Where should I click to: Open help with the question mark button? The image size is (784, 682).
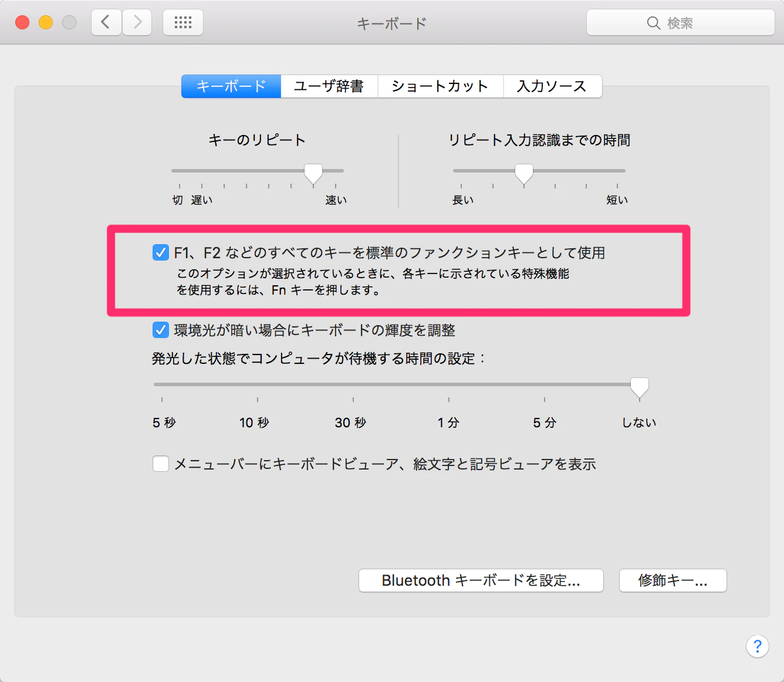(x=758, y=646)
